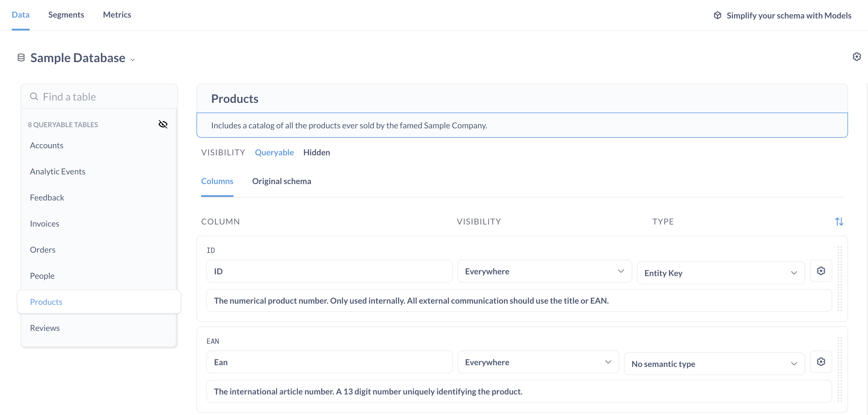Set table visibility to Hidden

(x=316, y=153)
